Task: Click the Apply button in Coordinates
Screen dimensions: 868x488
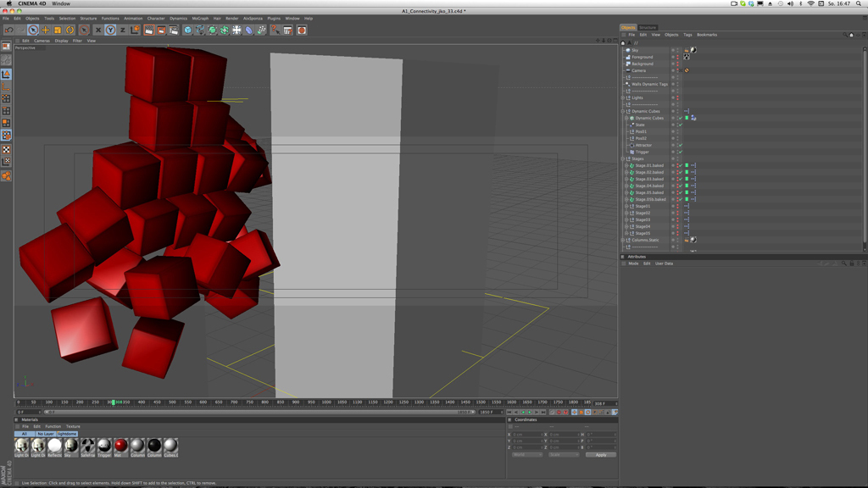Action: click(600, 455)
